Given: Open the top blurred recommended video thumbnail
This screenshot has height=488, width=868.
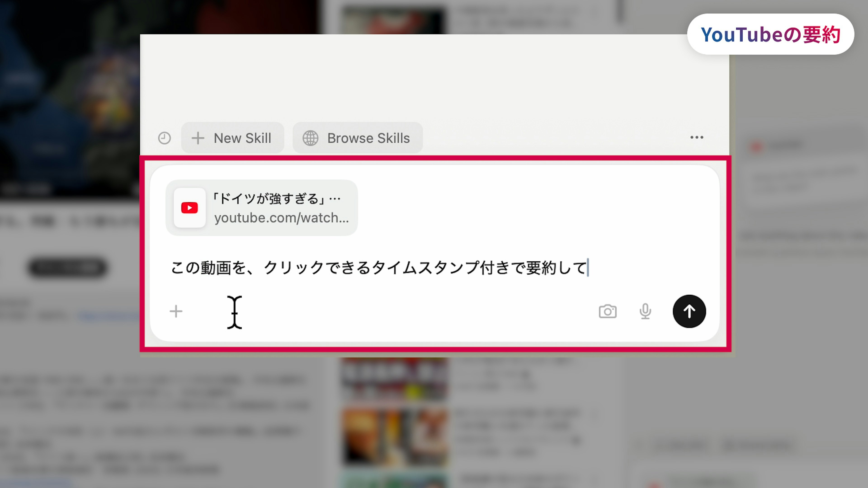Looking at the screenshot, I should click(x=393, y=19).
